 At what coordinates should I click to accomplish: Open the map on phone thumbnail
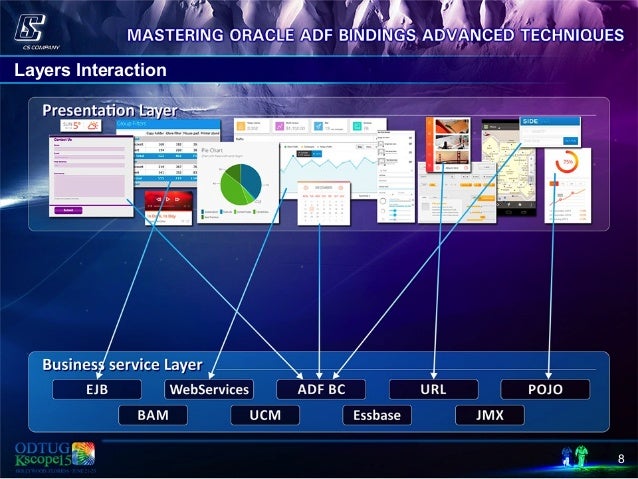509,167
